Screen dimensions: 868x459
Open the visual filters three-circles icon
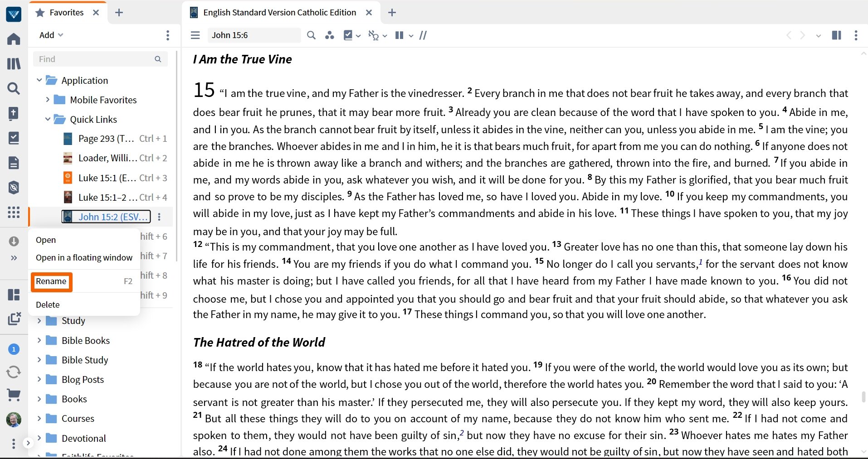point(330,35)
